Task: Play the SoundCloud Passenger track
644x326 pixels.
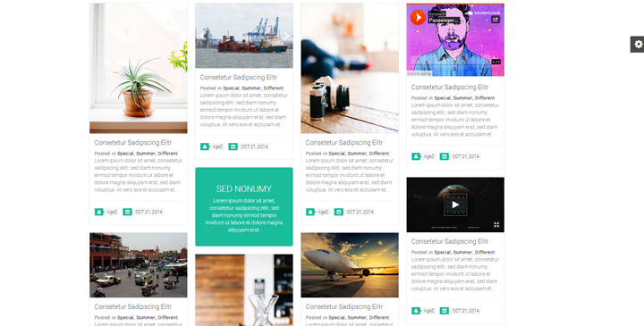Action: pos(418,17)
